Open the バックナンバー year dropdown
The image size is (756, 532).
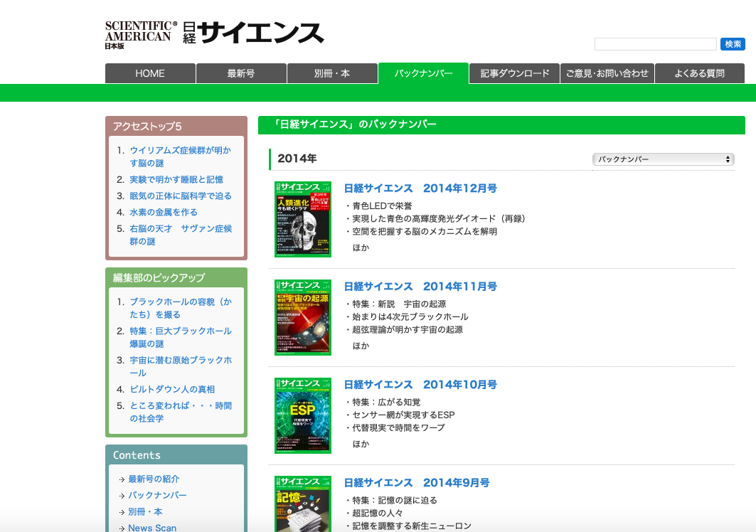[x=663, y=159]
